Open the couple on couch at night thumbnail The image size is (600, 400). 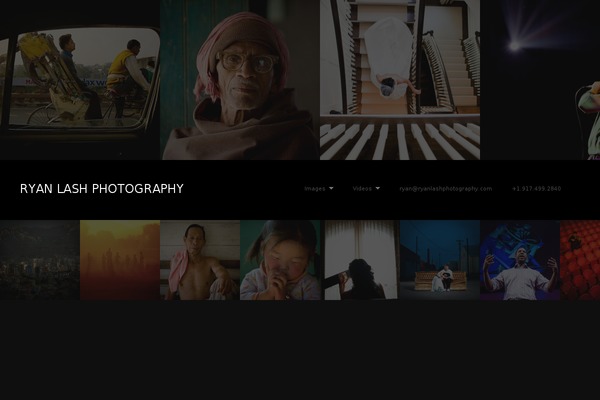[440, 260]
